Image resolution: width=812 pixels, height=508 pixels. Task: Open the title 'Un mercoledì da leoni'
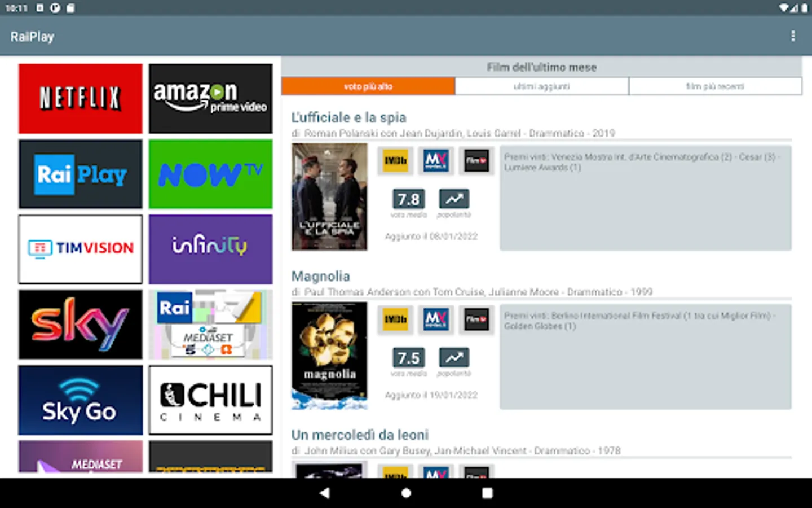[360, 435]
